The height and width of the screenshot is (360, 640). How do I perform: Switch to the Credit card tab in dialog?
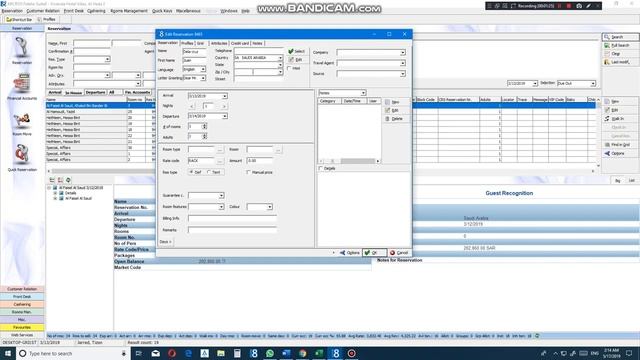coord(240,43)
